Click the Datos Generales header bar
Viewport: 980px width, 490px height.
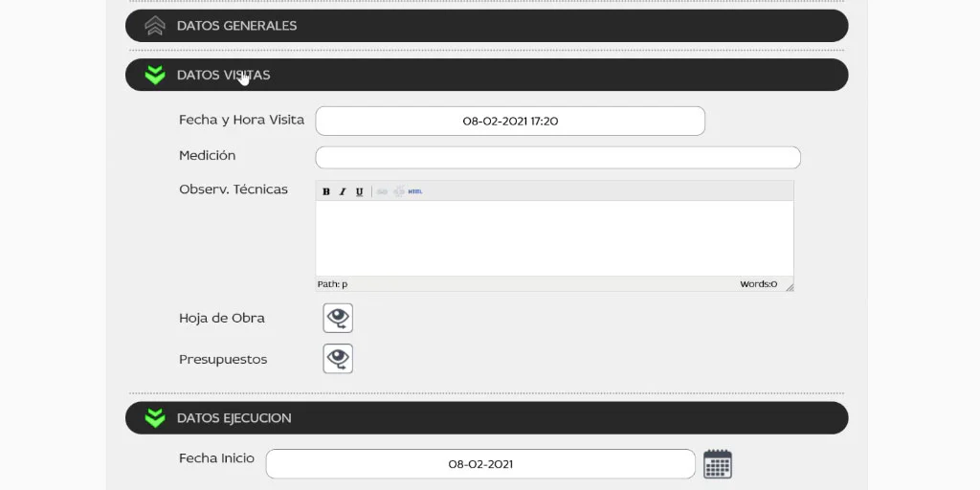pos(487,26)
